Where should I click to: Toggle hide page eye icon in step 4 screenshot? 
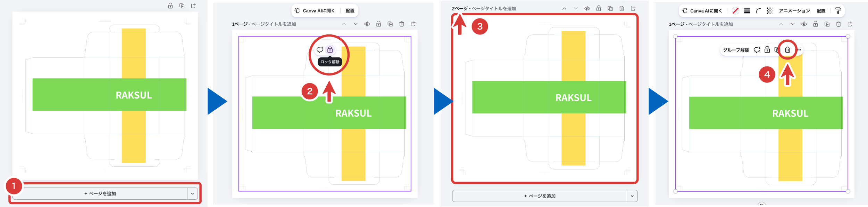coord(804,24)
